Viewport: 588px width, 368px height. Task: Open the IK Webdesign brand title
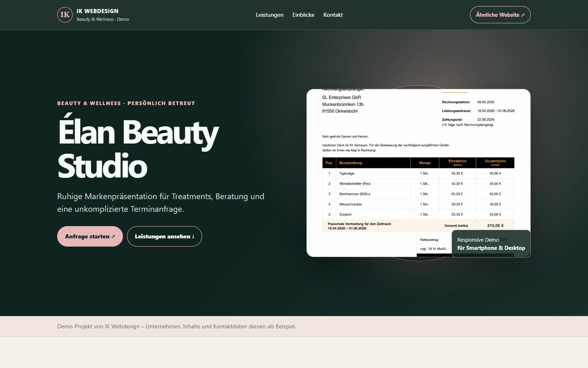click(x=98, y=11)
